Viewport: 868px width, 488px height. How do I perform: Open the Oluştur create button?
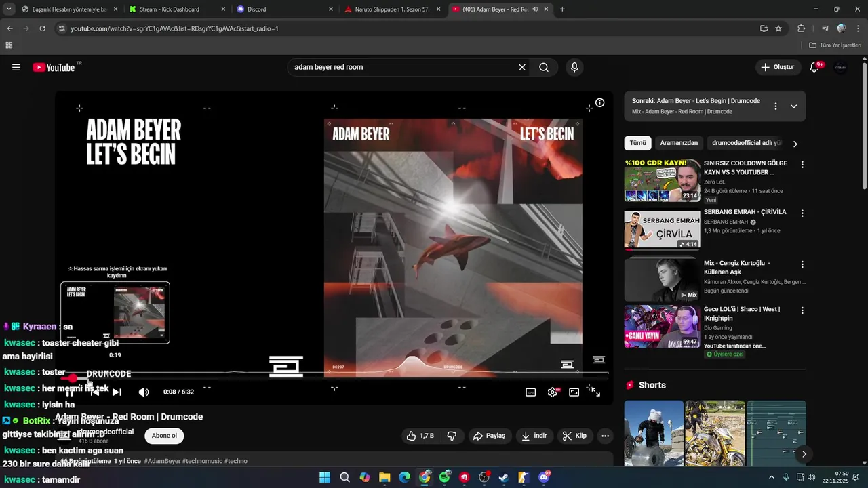coord(778,67)
